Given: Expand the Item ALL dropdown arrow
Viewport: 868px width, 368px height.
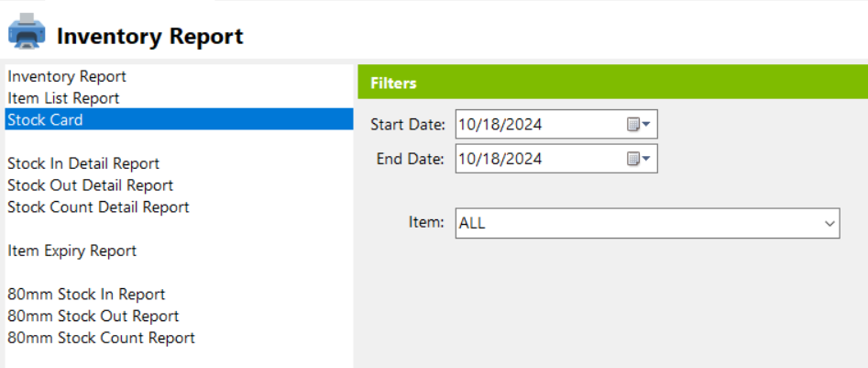Looking at the screenshot, I should (829, 223).
